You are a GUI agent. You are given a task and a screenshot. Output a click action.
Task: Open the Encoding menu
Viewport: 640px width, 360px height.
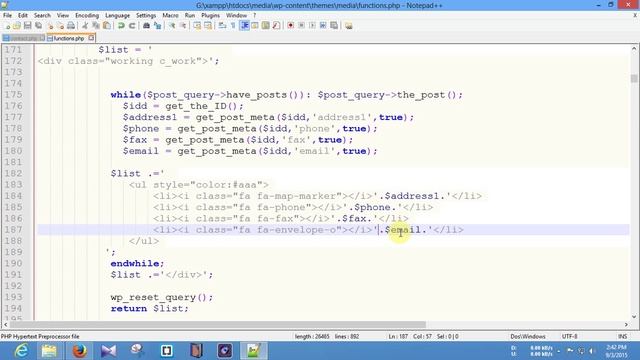(x=87, y=16)
